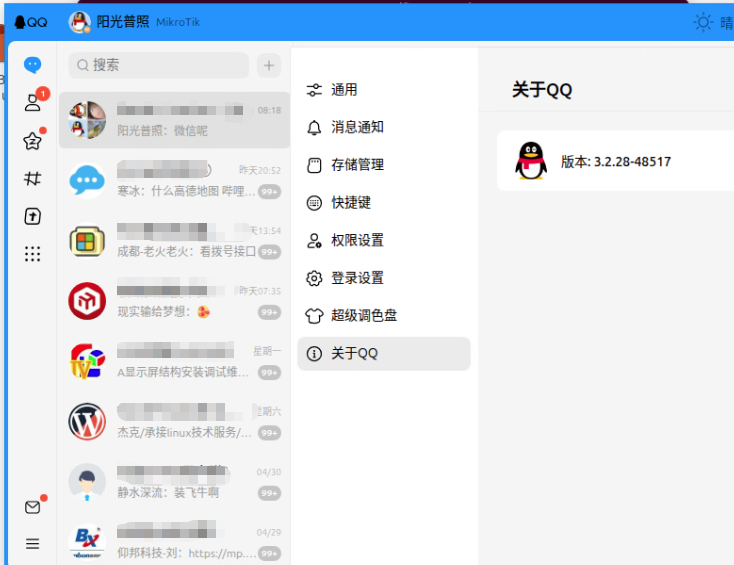Focus the 搜索 search field
734x565 pixels.
coord(159,65)
